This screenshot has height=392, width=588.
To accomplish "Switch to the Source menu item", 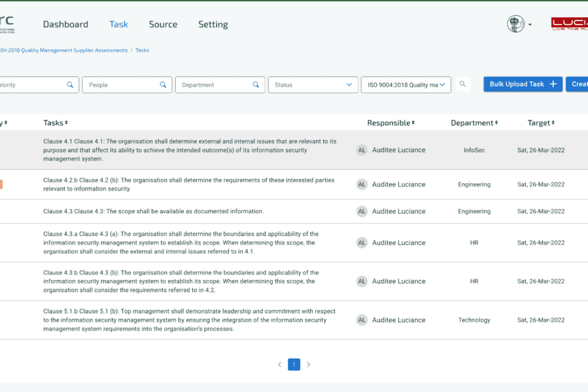I will pyautogui.click(x=163, y=24).
